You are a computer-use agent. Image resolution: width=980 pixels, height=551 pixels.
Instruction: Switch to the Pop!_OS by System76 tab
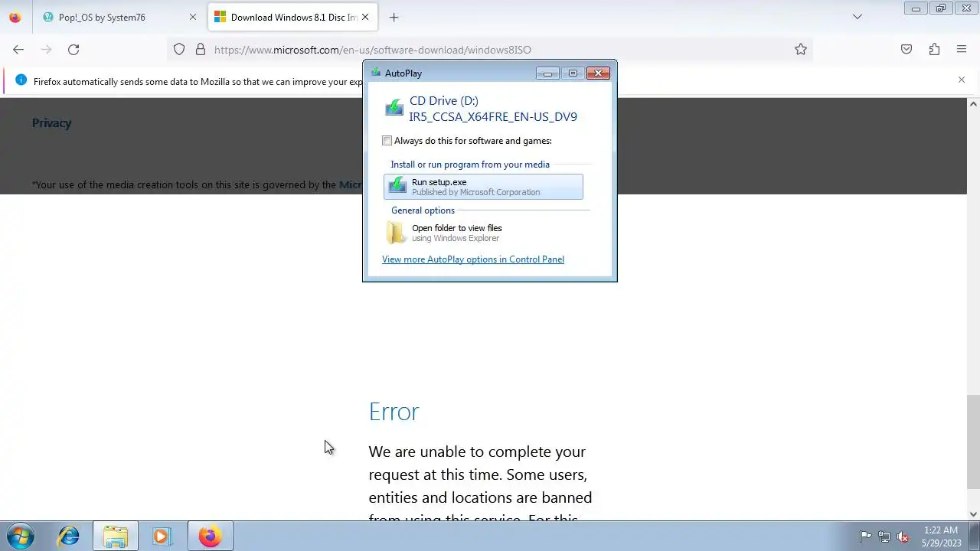point(120,17)
